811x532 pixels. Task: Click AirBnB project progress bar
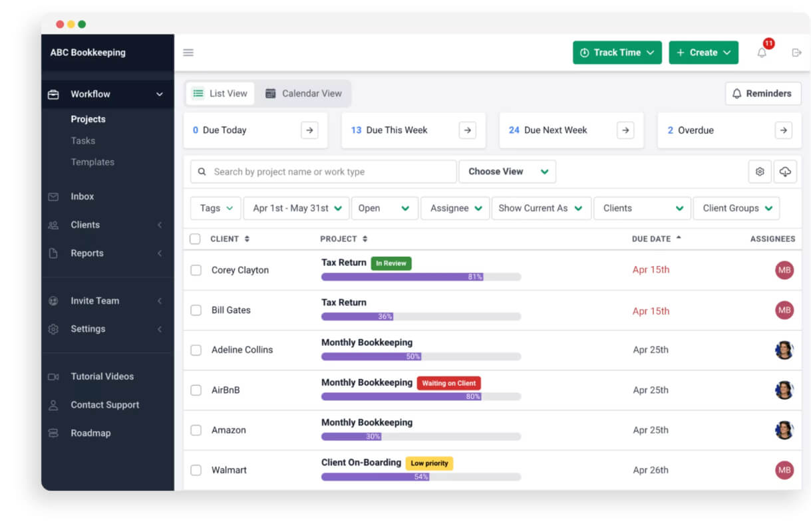coord(421,396)
